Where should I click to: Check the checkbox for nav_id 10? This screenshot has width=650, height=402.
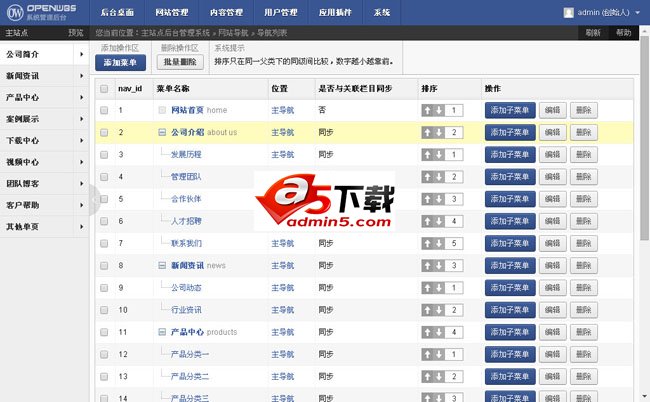pos(104,310)
